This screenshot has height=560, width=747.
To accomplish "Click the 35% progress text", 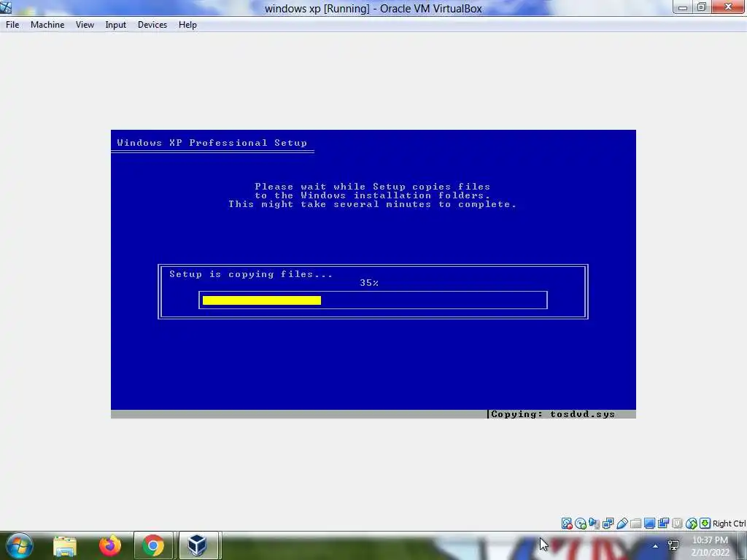I will click(369, 283).
